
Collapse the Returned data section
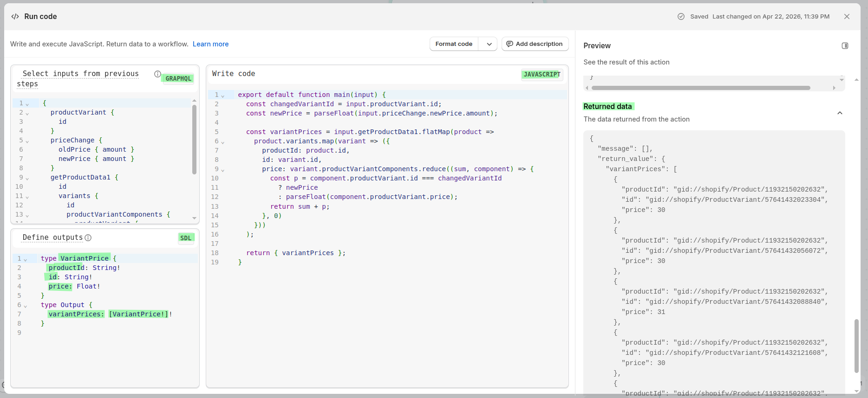pyautogui.click(x=840, y=113)
